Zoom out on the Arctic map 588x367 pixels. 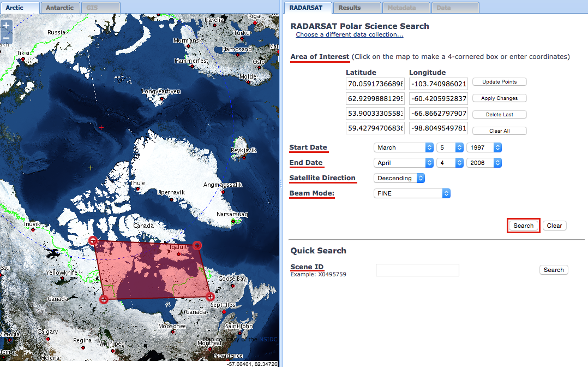pyautogui.click(x=7, y=38)
